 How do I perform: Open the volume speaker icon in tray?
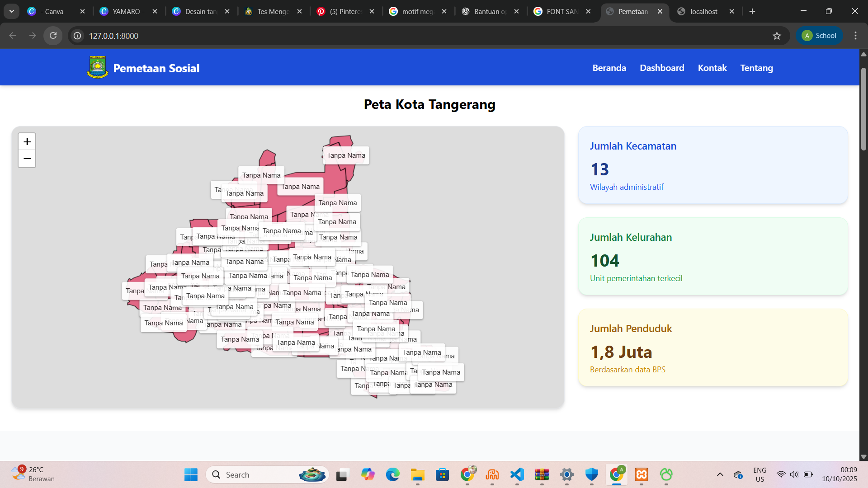click(794, 474)
